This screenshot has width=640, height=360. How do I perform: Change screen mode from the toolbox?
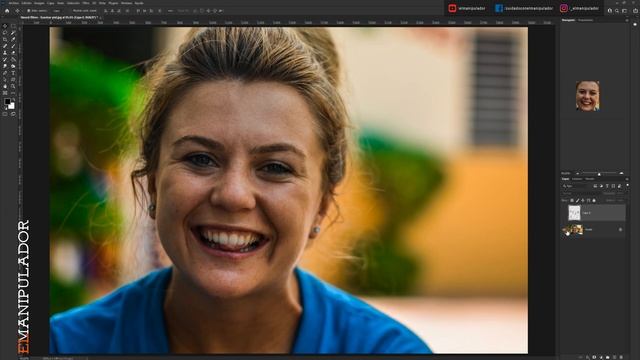point(13,114)
